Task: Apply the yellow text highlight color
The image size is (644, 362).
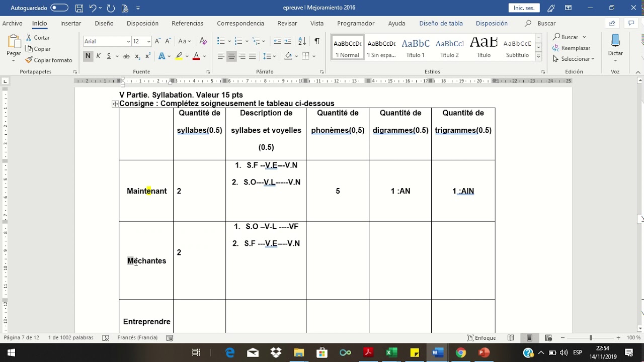Action: tap(179, 56)
